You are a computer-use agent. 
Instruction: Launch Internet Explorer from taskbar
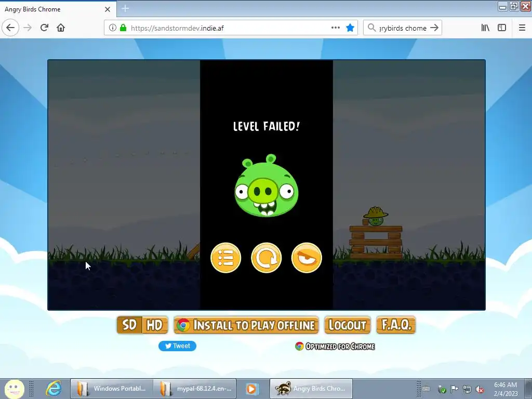tap(54, 389)
